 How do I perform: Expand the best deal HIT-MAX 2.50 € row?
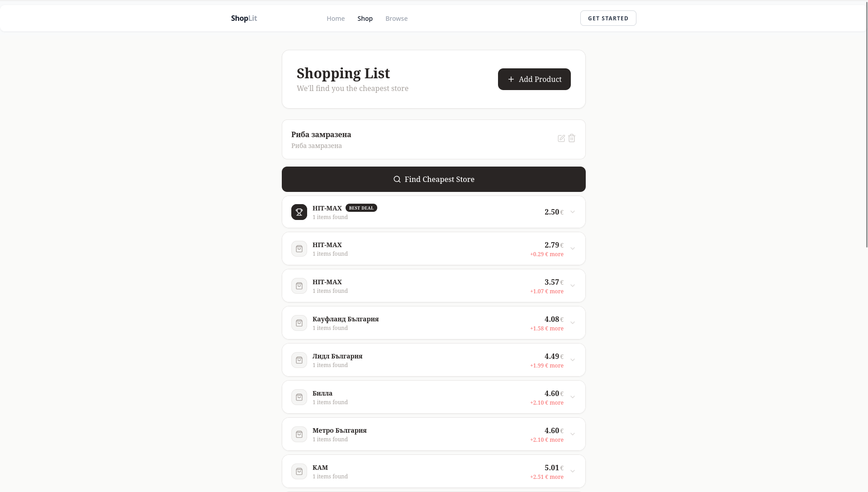pos(573,212)
